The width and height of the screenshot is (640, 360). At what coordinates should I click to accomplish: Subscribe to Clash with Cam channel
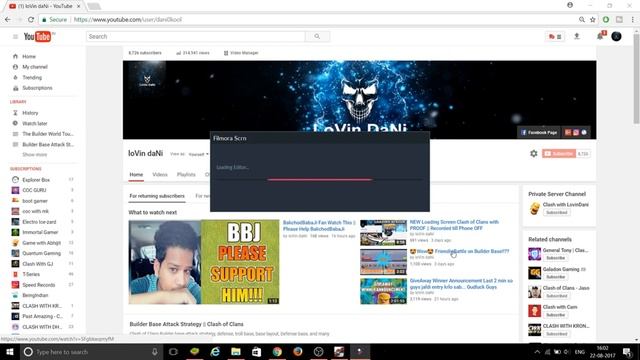(556, 315)
